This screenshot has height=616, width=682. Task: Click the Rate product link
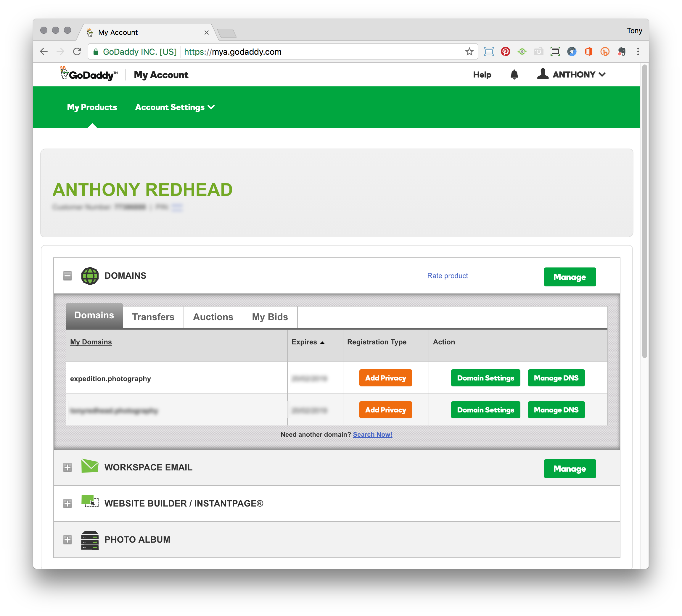point(447,276)
